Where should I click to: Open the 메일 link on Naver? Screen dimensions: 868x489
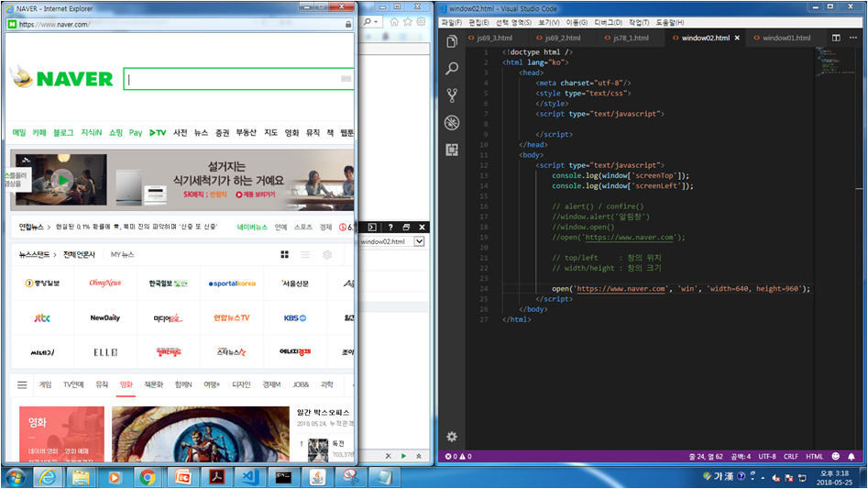pyautogui.click(x=19, y=133)
